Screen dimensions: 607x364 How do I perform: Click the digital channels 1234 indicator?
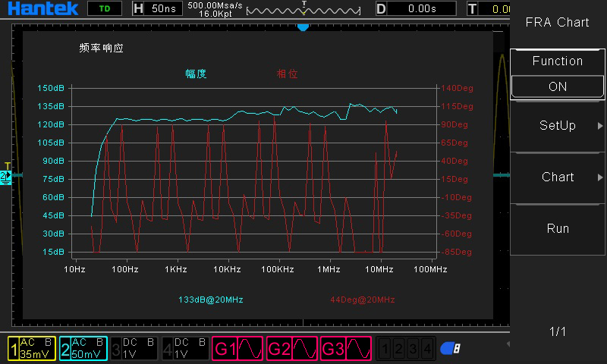coord(406,349)
